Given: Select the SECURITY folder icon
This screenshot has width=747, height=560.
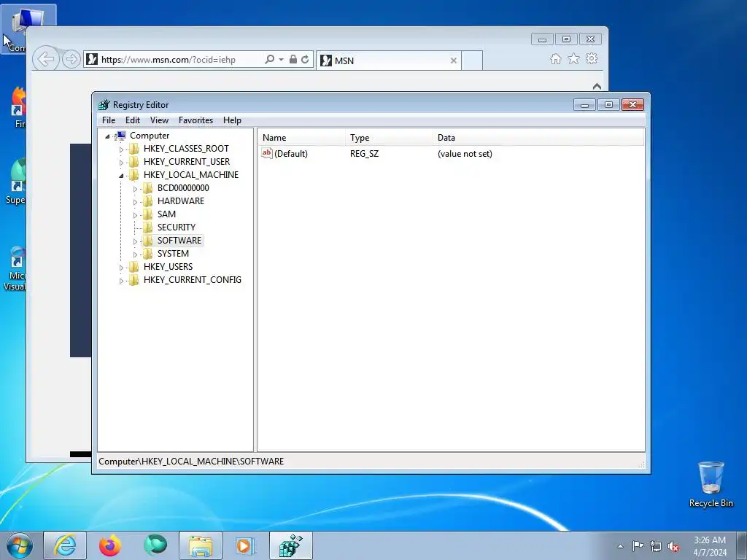Looking at the screenshot, I should coord(148,227).
